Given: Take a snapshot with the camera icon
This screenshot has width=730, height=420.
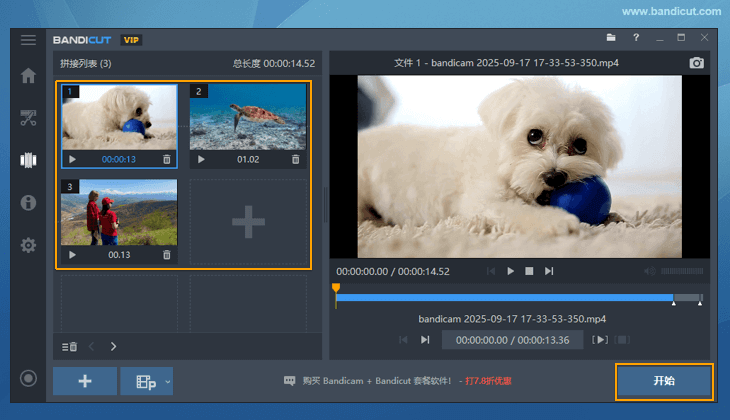Looking at the screenshot, I should coord(697,63).
